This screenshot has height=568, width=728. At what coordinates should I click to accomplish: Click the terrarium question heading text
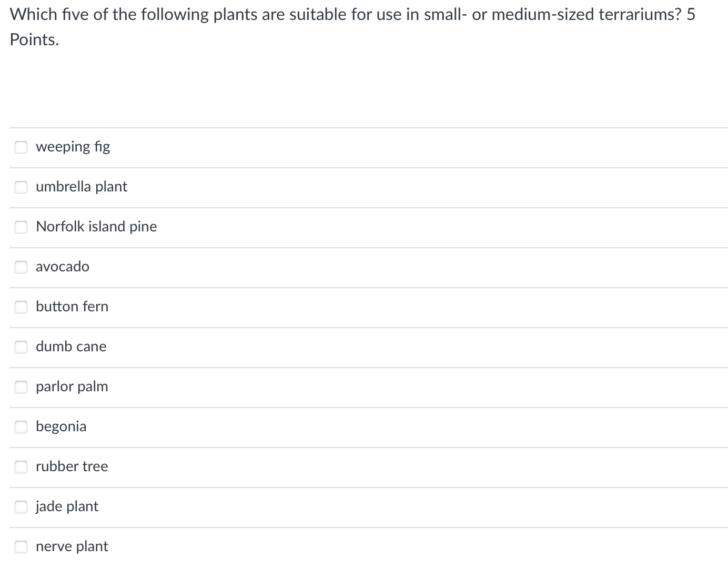click(x=352, y=15)
